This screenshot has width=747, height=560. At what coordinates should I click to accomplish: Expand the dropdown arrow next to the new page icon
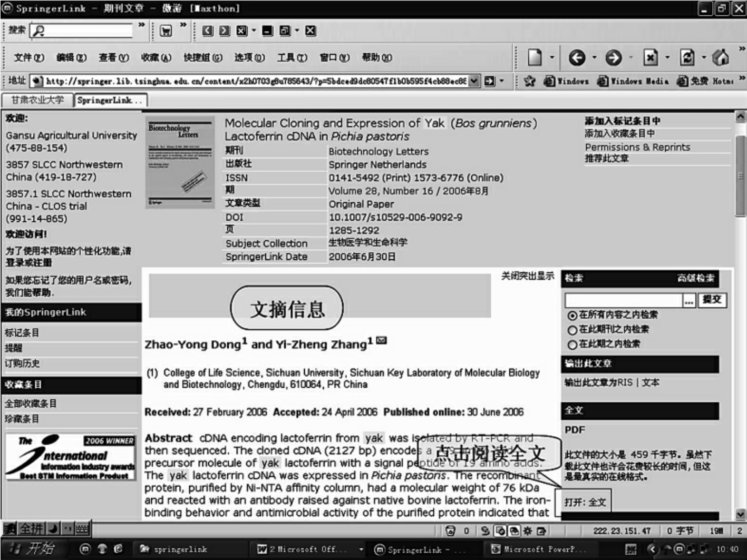click(x=551, y=57)
